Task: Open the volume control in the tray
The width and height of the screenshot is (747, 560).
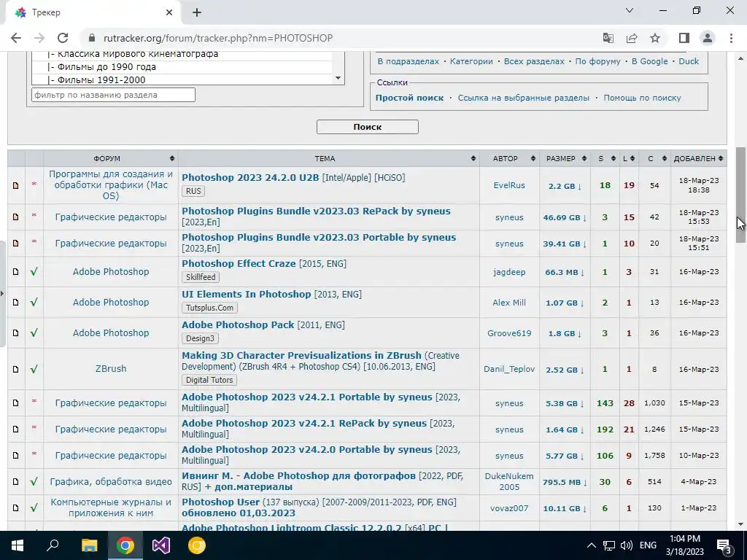Action: (x=627, y=545)
